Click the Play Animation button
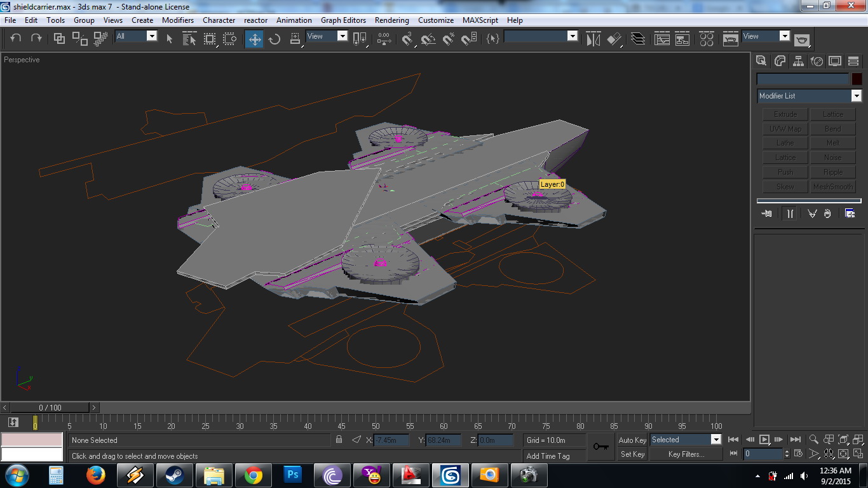Viewport: 868px width, 488px height. tap(764, 440)
